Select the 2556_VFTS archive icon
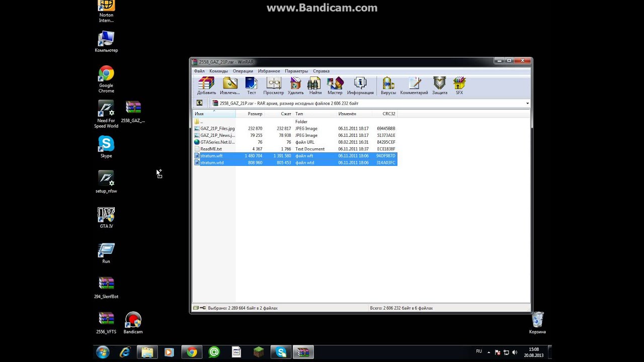 coord(106,323)
